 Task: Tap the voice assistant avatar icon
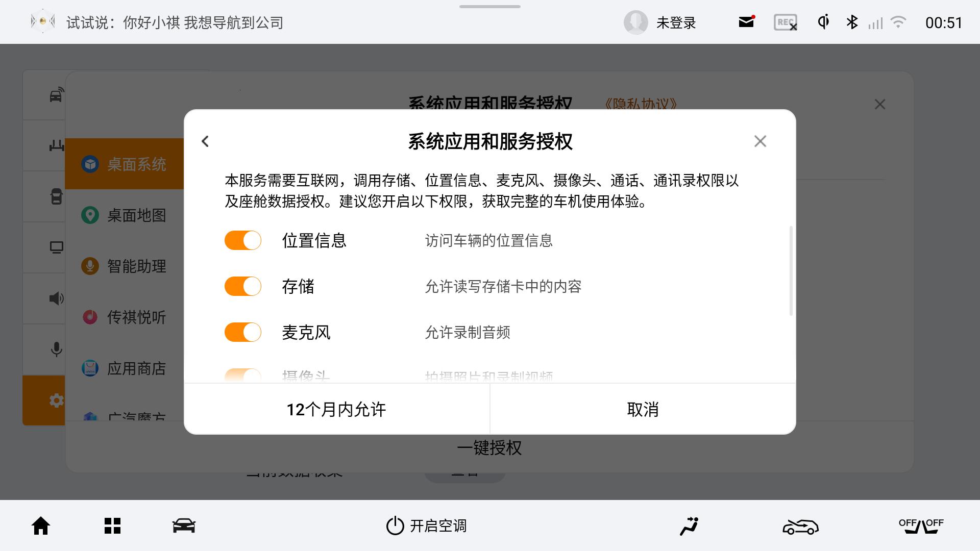click(x=43, y=21)
